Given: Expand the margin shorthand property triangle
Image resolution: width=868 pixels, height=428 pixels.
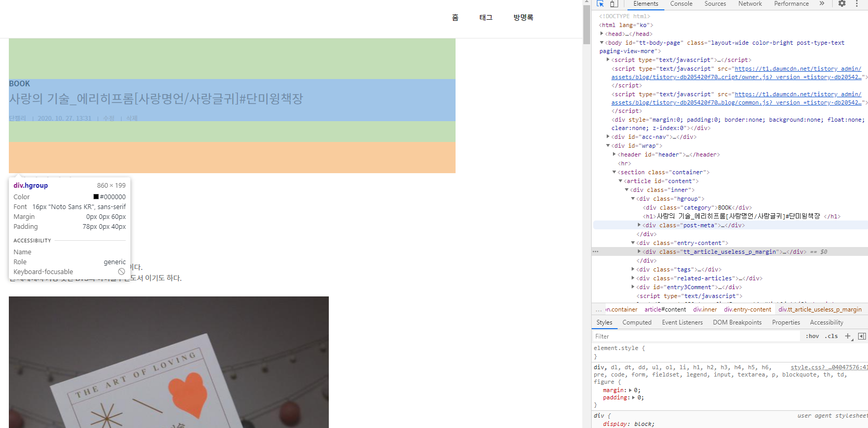Looking at the screenshot, I should coord(631,390).
